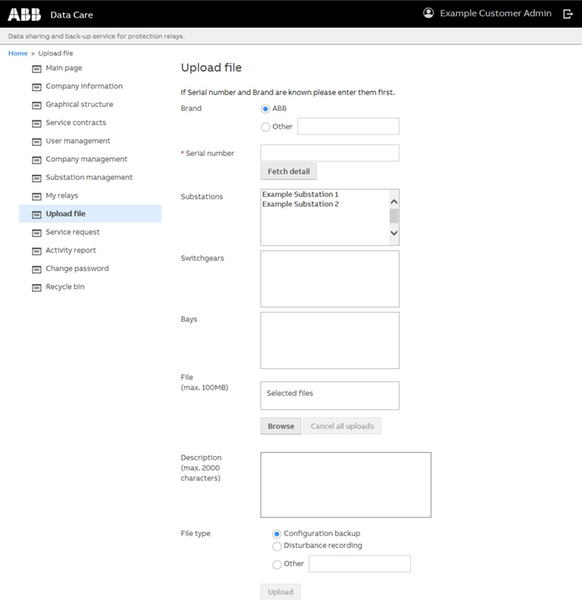
Task: Click the Fetch detail button
Action: click(289, 171)
